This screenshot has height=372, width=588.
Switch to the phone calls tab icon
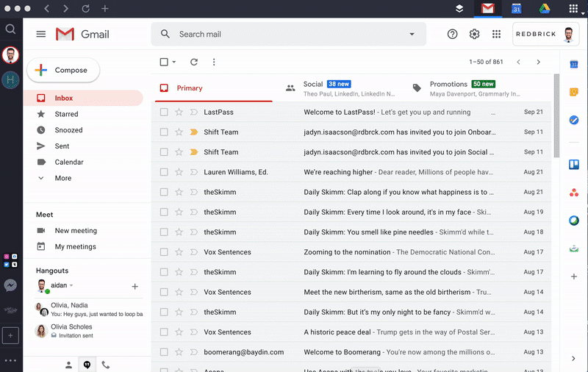pos(106,365)
